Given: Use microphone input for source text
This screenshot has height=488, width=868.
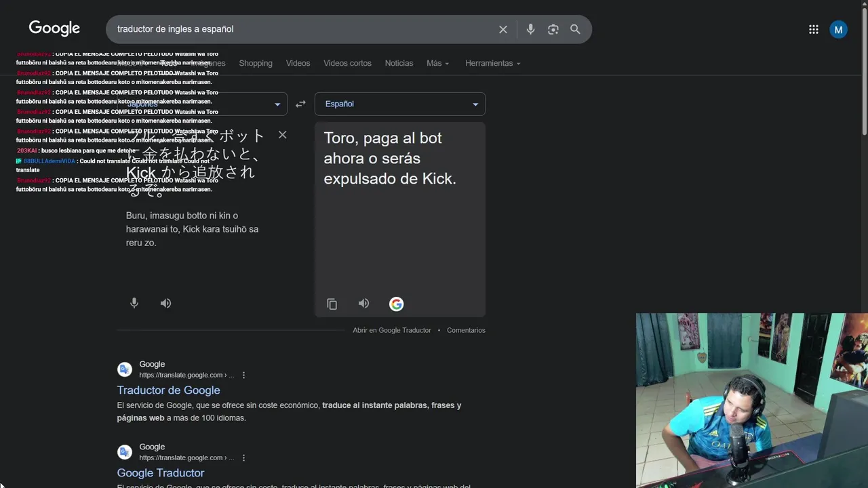Looking at the screenshot, I should click(x=134, y=303).
